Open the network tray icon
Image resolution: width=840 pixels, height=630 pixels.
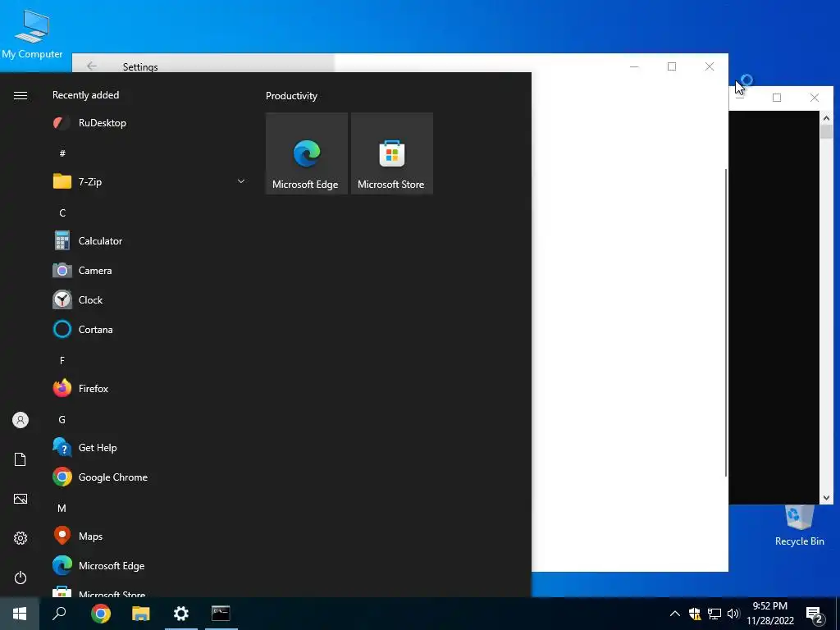(714, 614)
